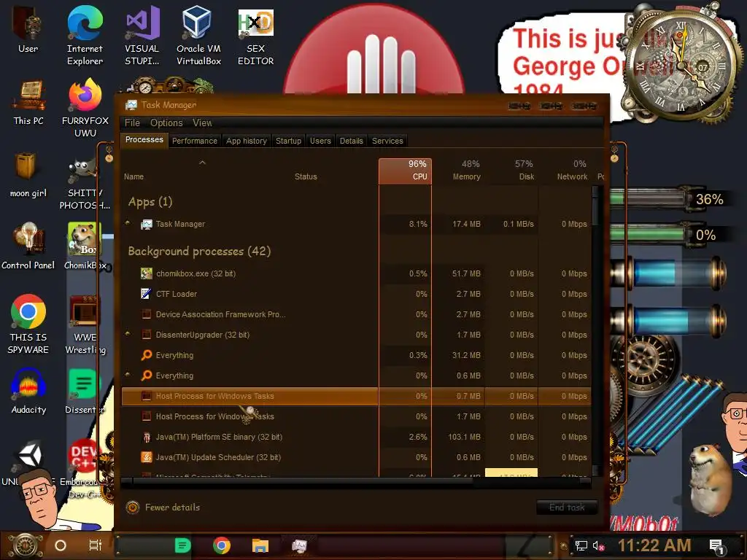The height and width of the screenshot is (560, 747).
Task: Sort by the CPU column header
Action: coord(405,171)
